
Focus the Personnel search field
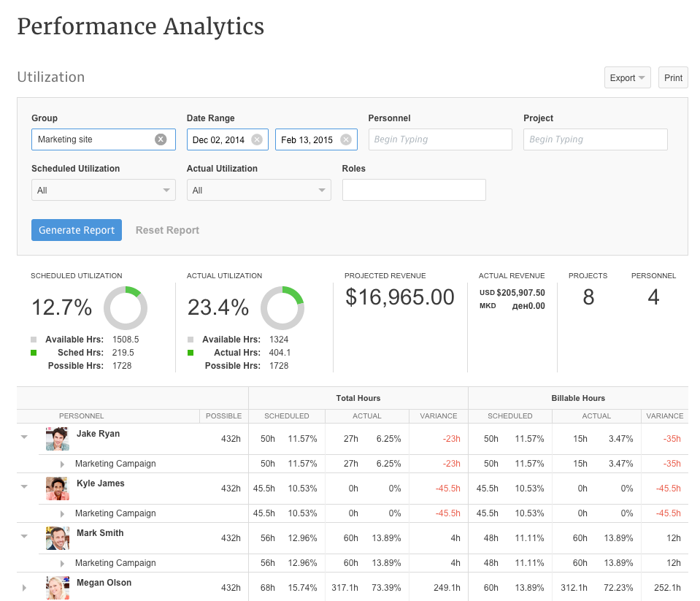point(440,139)
